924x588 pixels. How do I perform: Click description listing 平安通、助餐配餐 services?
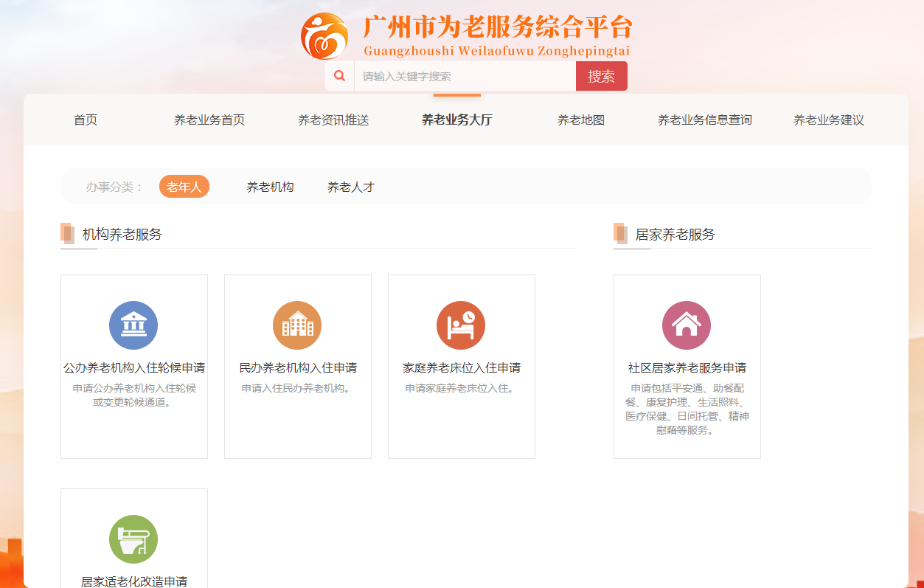pyautogui.click(x=687, y=409)
